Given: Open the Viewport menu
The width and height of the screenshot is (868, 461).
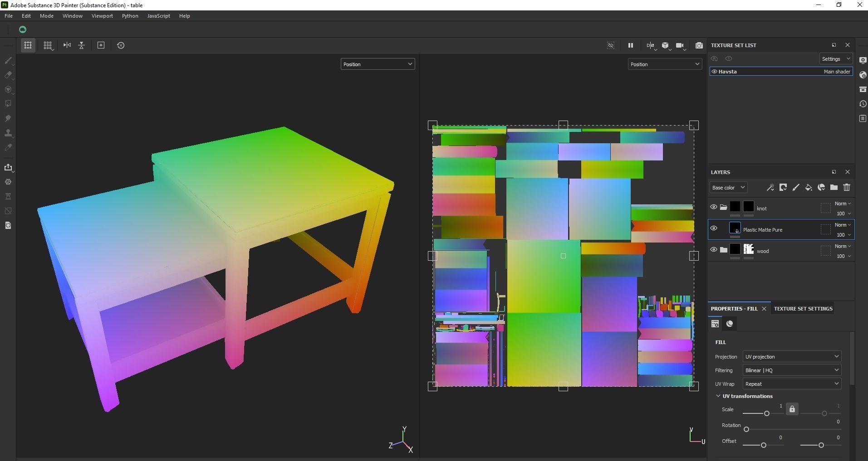Looking at the screenshot, I should [x=102, y=16].
